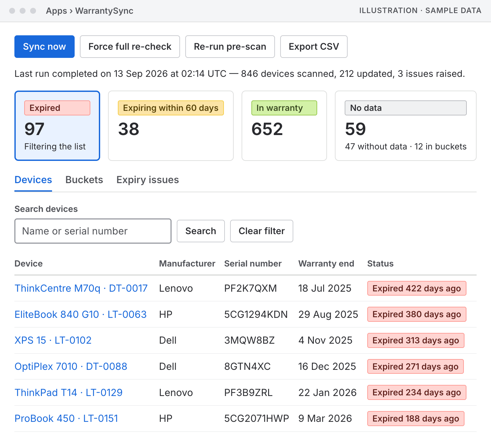Click the Expired 380 days ago badge
The image size is (491, 448).
(417, 314)
